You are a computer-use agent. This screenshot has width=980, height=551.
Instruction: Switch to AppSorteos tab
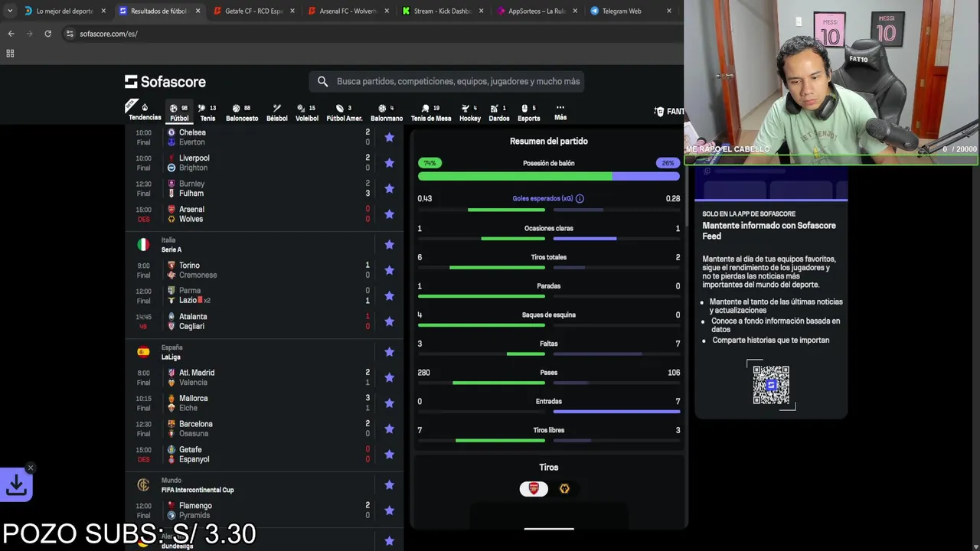coord(537,11)
